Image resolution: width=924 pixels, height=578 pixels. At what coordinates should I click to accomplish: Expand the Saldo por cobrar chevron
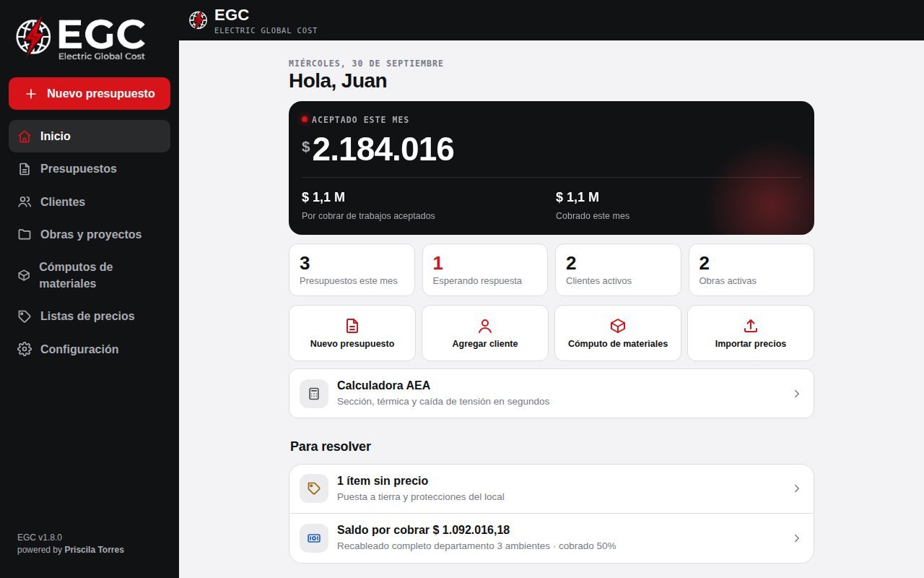coord(797,538)
